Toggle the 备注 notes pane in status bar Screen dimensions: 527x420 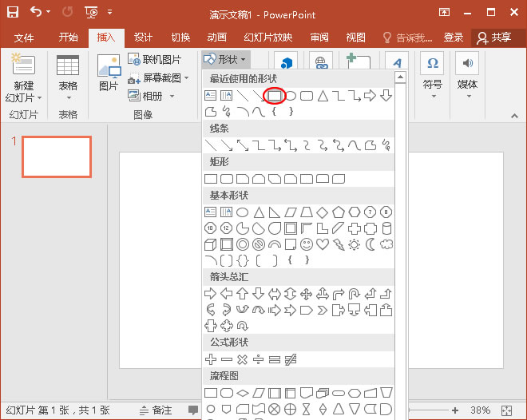point(157,410)
